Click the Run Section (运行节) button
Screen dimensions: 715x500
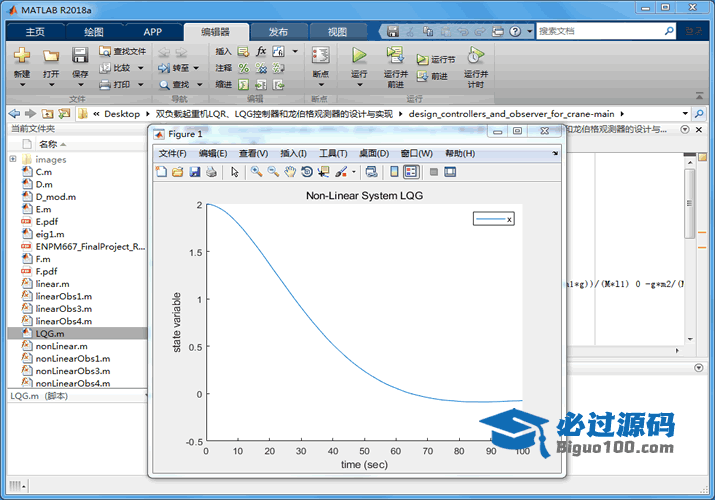coord(435,59)
